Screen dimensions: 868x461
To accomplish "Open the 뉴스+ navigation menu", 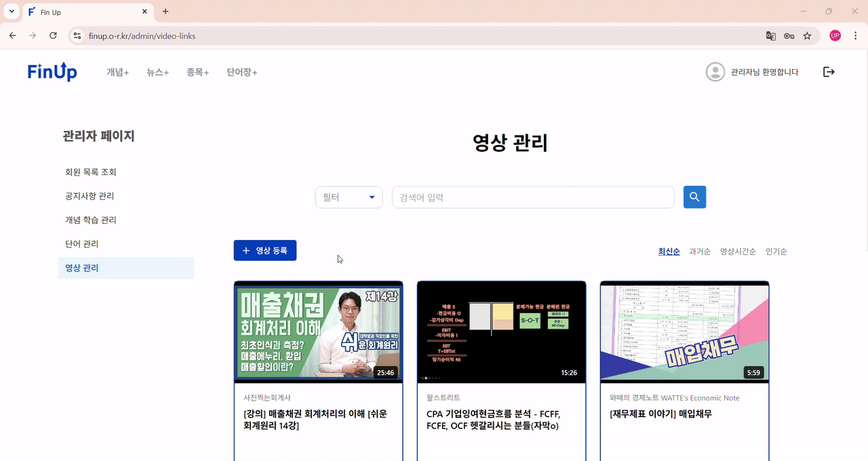I will tap(157, 72).
